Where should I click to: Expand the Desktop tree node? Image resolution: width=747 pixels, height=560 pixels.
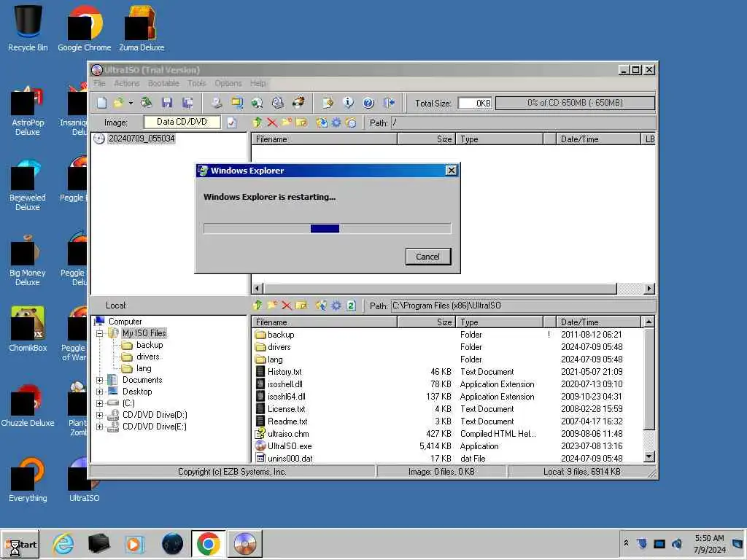(99, 392)
